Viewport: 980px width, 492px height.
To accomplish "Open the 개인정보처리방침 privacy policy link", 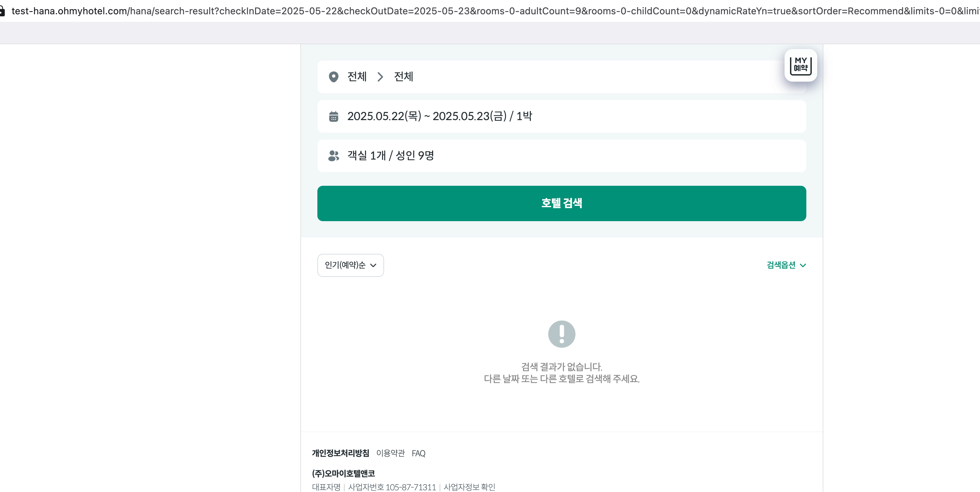I will (340, 453).
